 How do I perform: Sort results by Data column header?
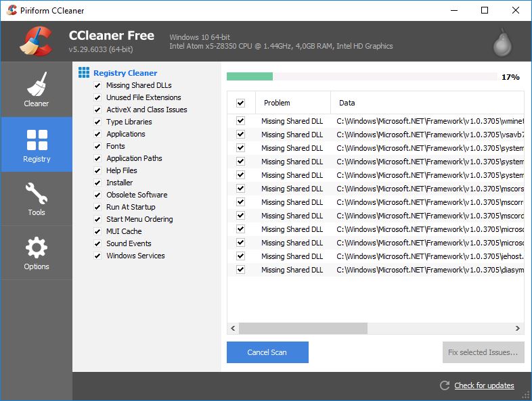427,103
